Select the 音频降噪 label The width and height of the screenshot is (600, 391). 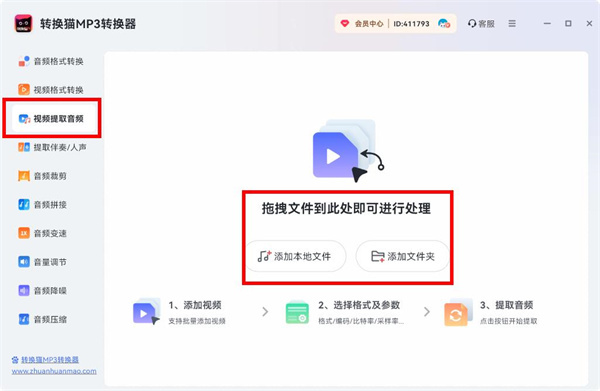click(50, 291)
